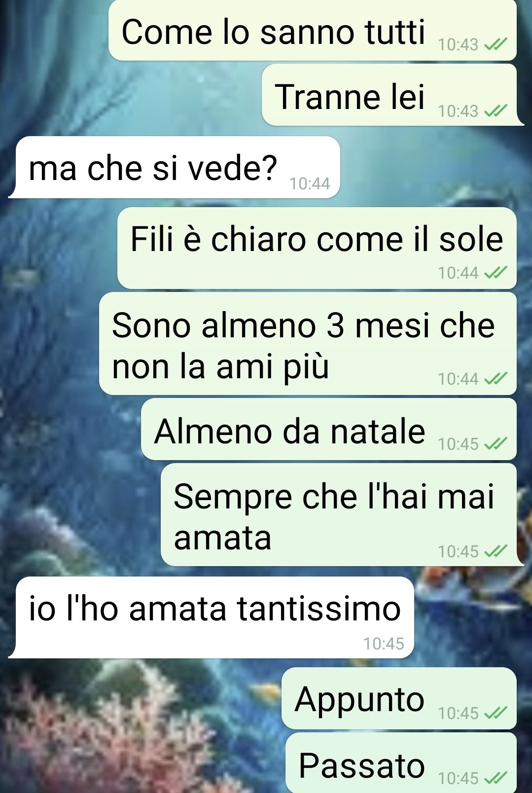This screenshot has width=532, height=793.
Task: Tap the 10:44 timestamp on 'ma che si vede?'
Action: 310,184
